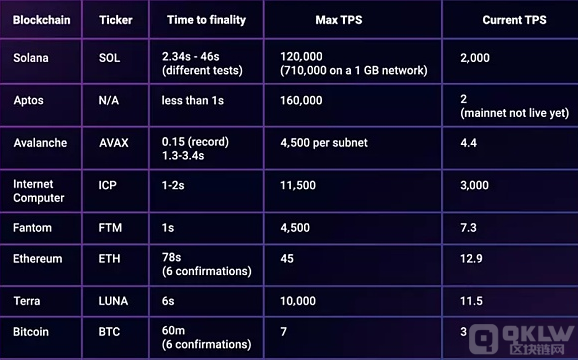Click the Time to finality header

pyautogui.click(x=206, y=20)
